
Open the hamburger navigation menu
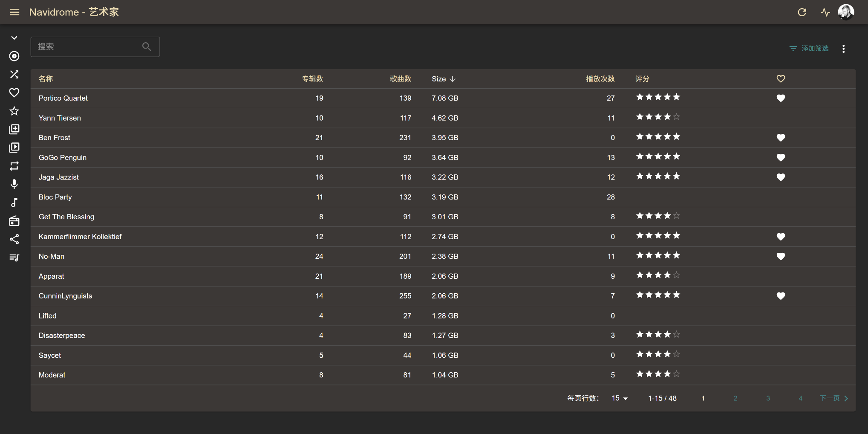(14, 12)
